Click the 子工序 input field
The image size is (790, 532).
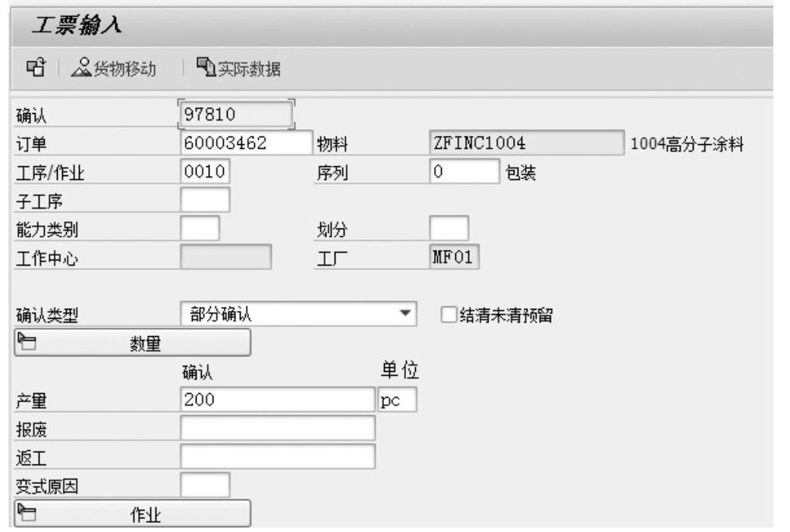tap(205, 200)
